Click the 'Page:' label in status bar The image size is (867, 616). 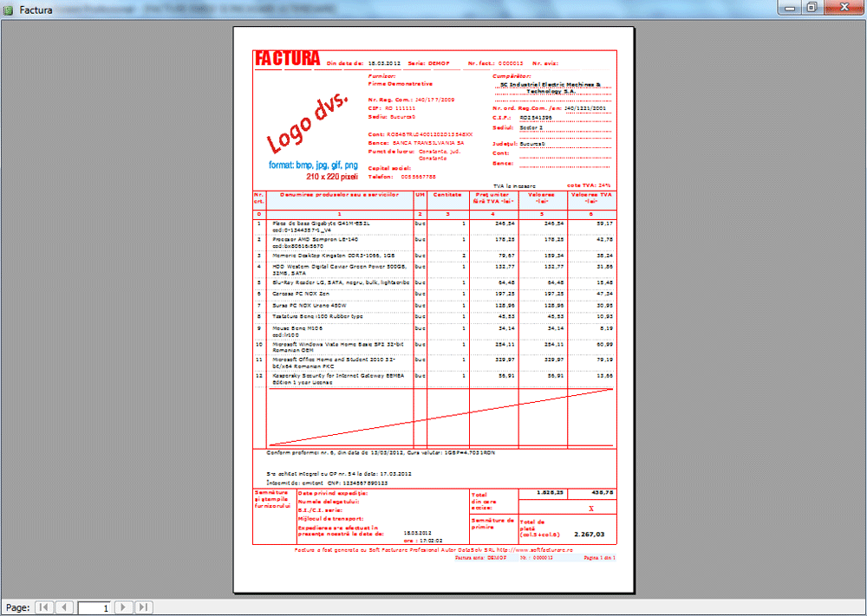(x=18, y=608)
